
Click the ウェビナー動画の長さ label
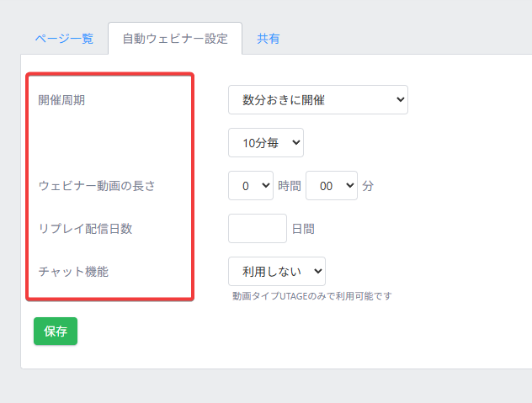(x=97, y=186)
